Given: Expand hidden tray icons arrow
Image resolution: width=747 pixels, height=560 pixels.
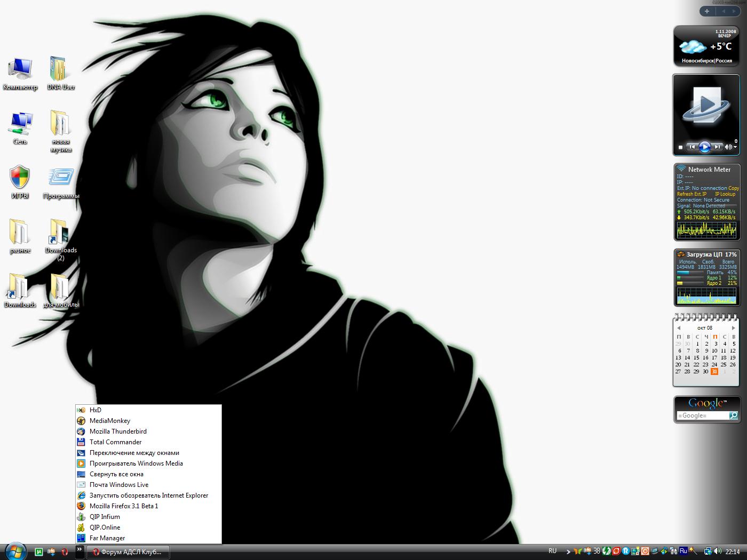Looking at the screenshot, I should (x=568, y=552).
